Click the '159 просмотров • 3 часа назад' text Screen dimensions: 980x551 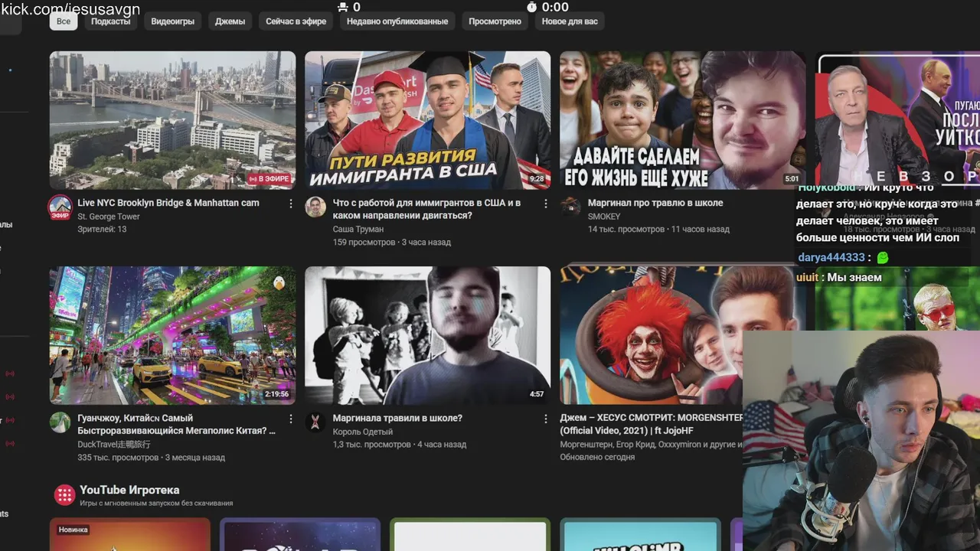point(392,242)
